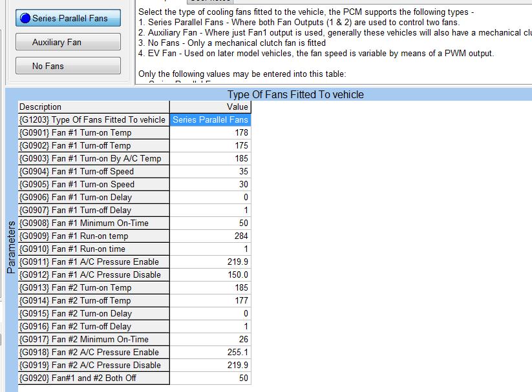The image size is (532, 392).
Task: Select the G0914 Fan #2 Turn-off Temp row
Action: tap(94, 300)
